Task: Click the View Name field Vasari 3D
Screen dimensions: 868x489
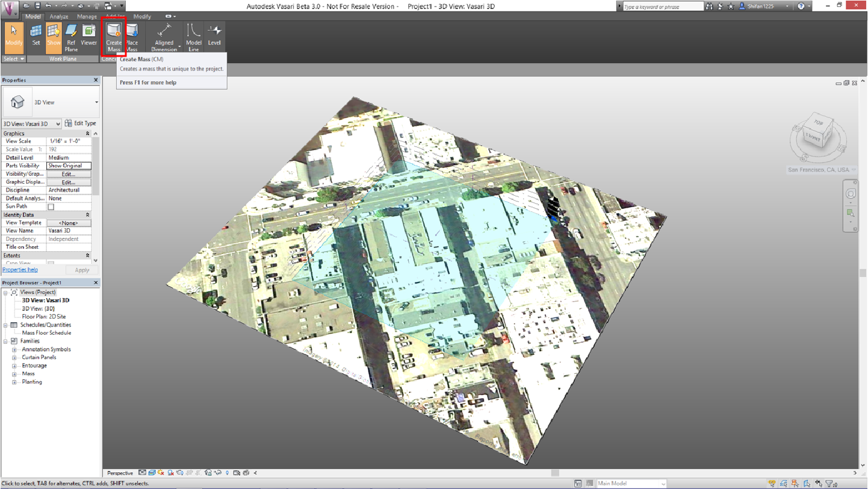Action: [x=69, y=231]
